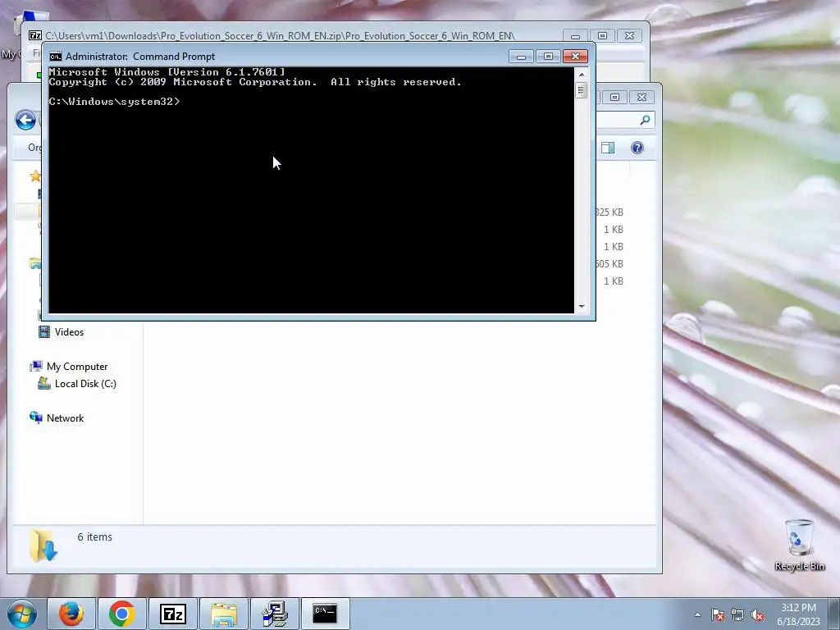Maximize the Explorer window behind
Image resolution: width=840 pixels, height=630 pixels.
click(x=614, y=97)
